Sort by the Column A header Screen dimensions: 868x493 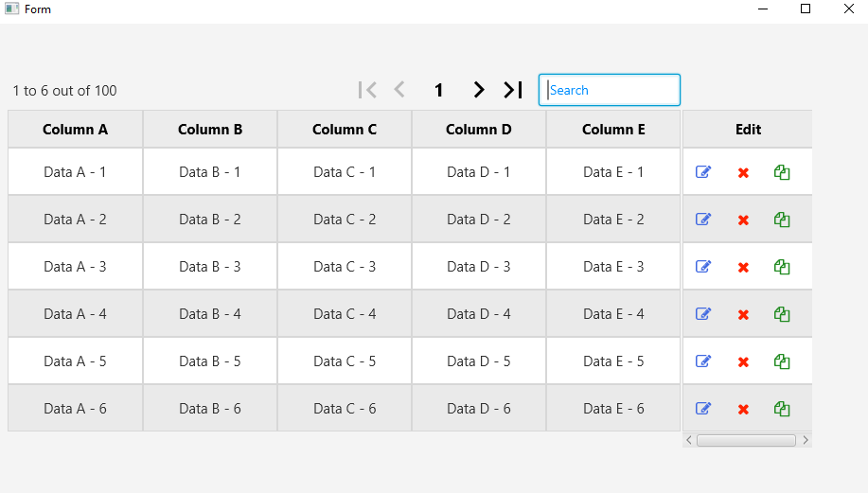pyautogui.click(x=75, y=130)
